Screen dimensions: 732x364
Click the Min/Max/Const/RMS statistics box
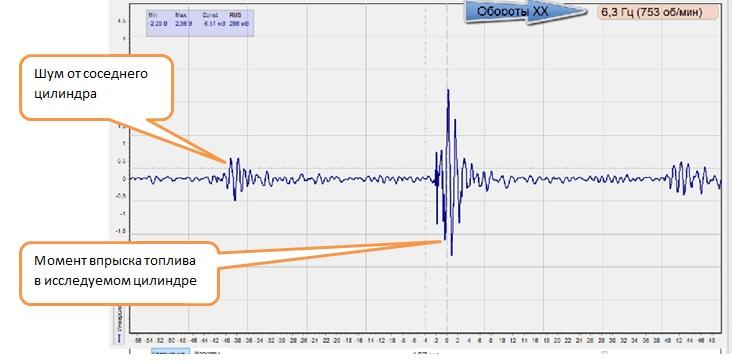click(x=200, y=23)
